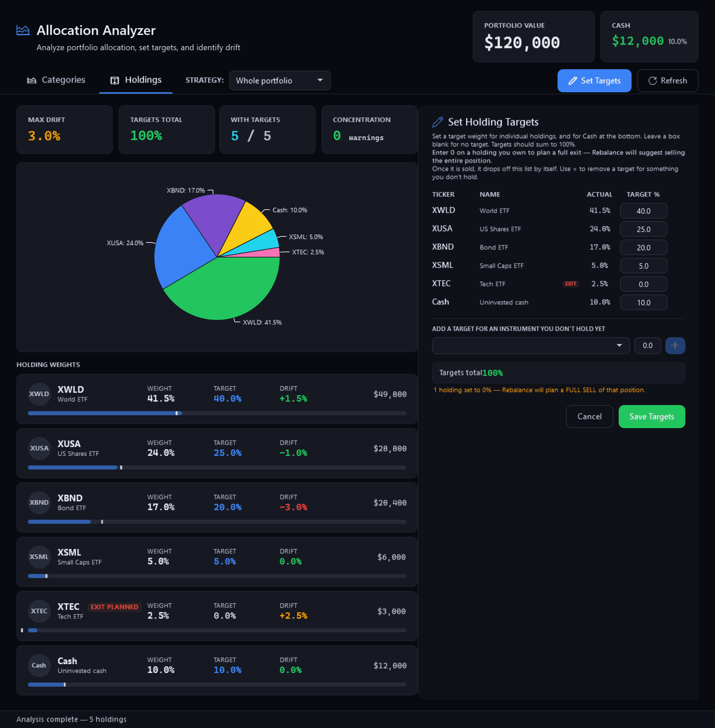Screen dimensions: 715x728
Task: Focus the new instrument target value field
Action: 648,345
